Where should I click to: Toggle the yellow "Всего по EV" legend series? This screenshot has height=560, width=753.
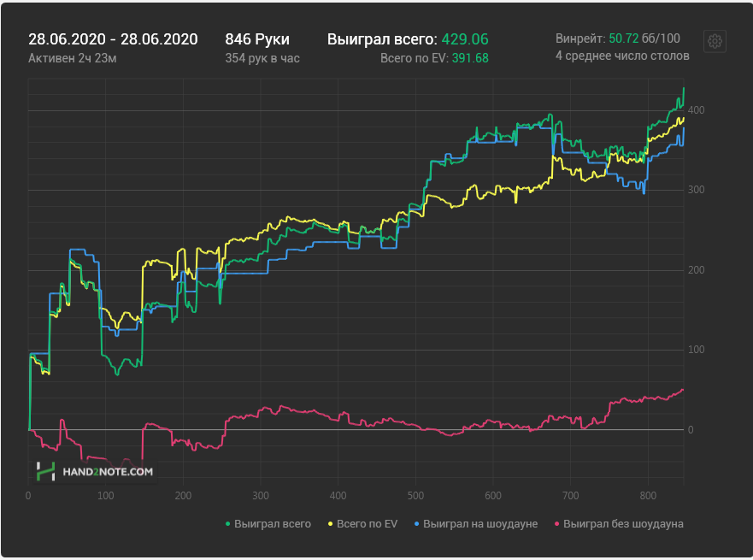pos(362,524)
